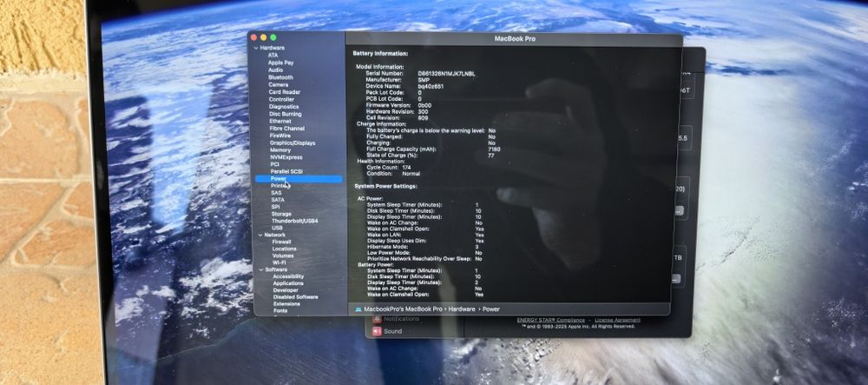Select Disabled Software in the sidebar

coord(296,297)
